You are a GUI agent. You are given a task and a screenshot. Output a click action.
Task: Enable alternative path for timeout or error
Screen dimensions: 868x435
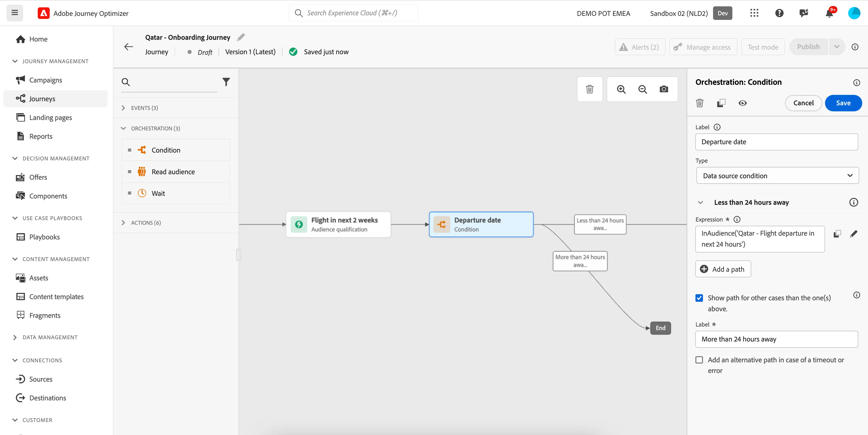pos(699,360)
